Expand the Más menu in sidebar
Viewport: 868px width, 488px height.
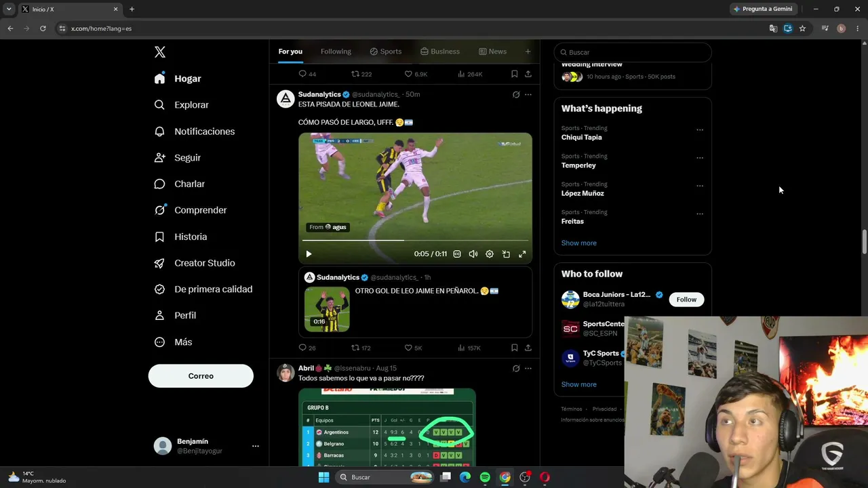click(x=173, y=342)
